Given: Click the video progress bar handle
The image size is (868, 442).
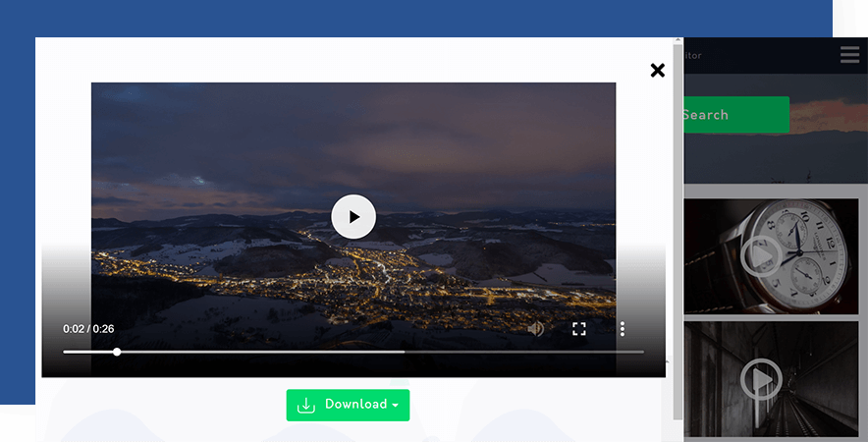Looking at the screenshot, I should pos(117,352).
